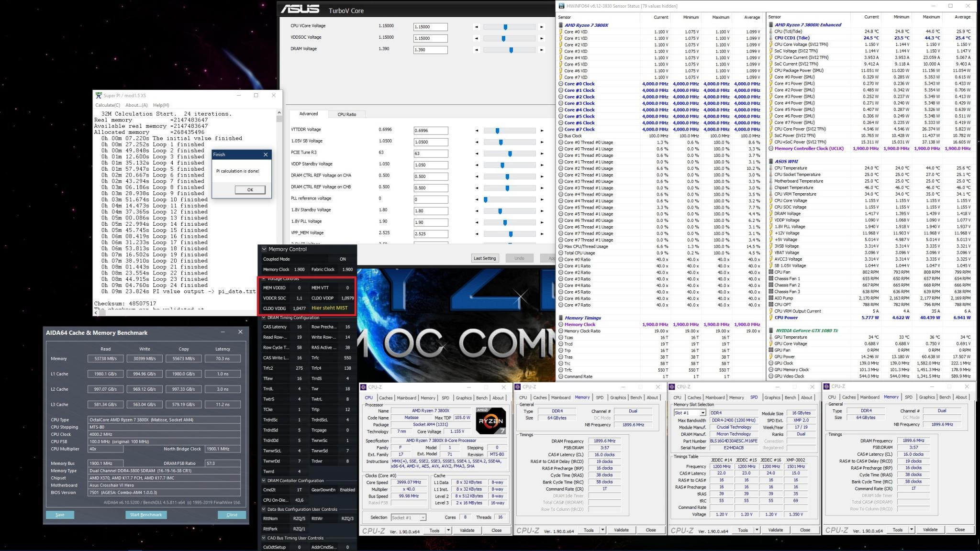The image size is (980, 551).
Task: Click the DRAM Voltage input field
Action: point(430,50)
